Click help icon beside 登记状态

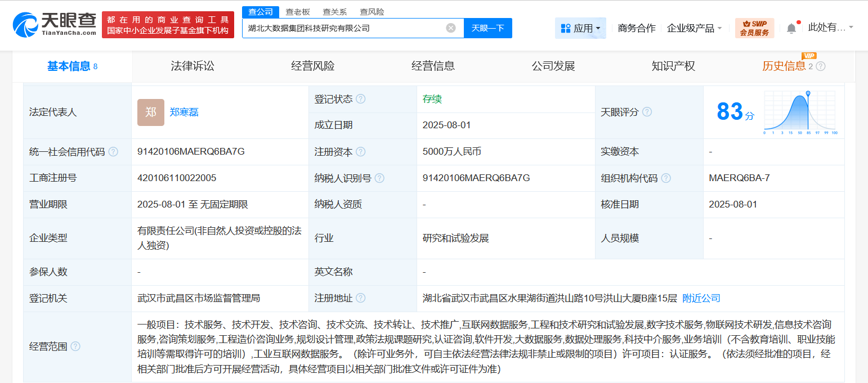pos(361,99)
